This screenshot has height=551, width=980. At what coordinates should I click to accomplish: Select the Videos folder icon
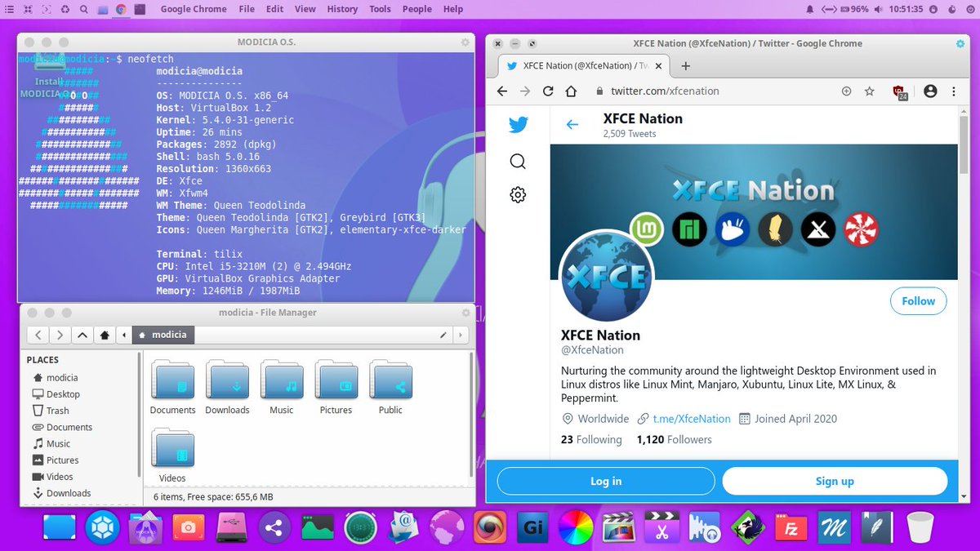173,449
